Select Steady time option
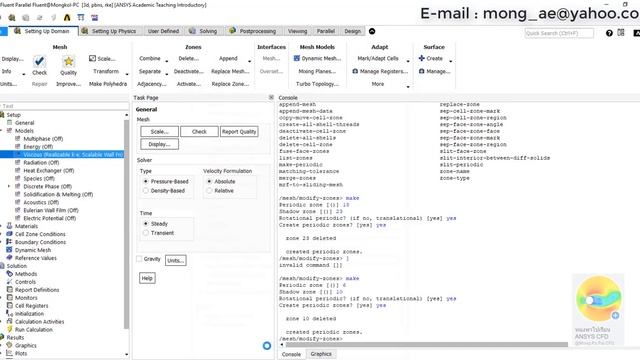 pos(146,224)
